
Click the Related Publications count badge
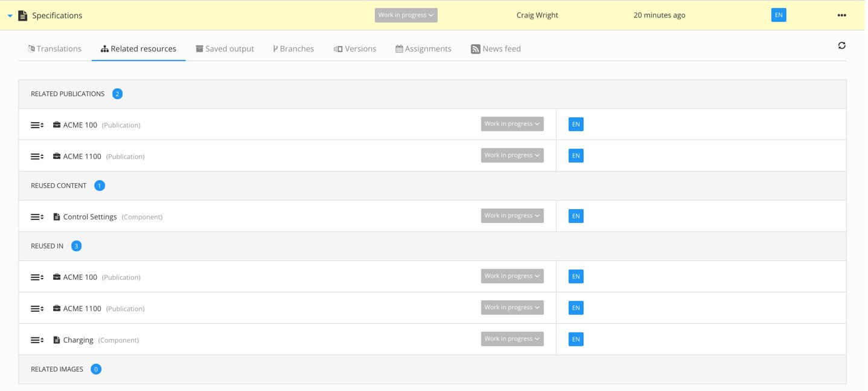[117, 94]
